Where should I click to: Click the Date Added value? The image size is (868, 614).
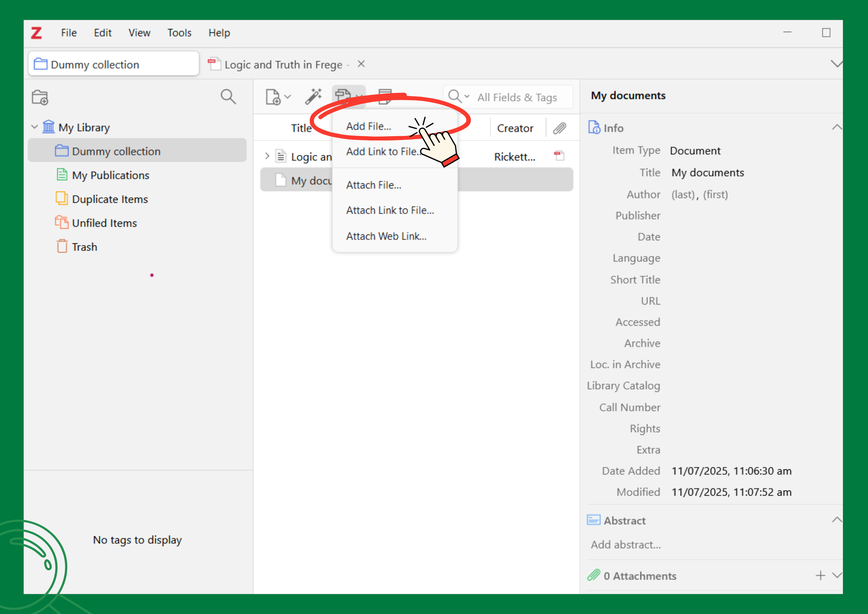click(731, 471)
